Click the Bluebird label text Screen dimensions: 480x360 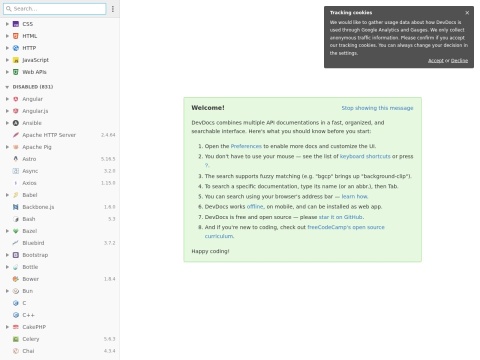pos(33,243)
